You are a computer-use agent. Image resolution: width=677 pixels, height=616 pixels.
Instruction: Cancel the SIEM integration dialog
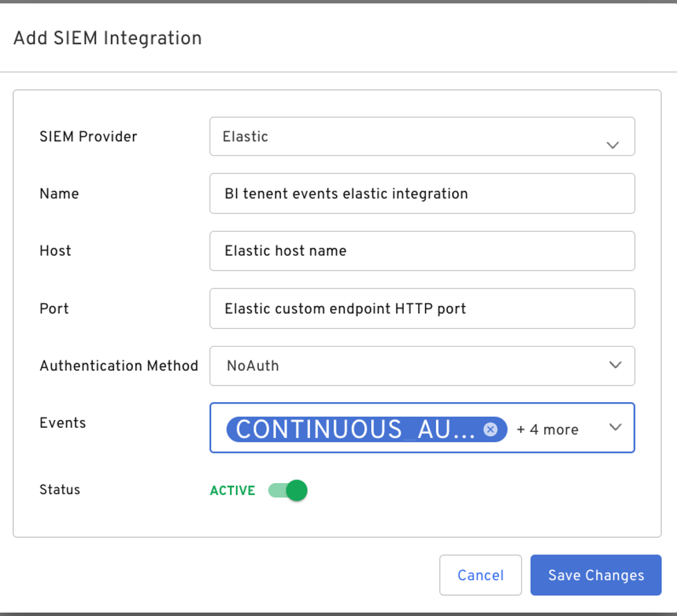pyautogui.click(x=480, y=575)
